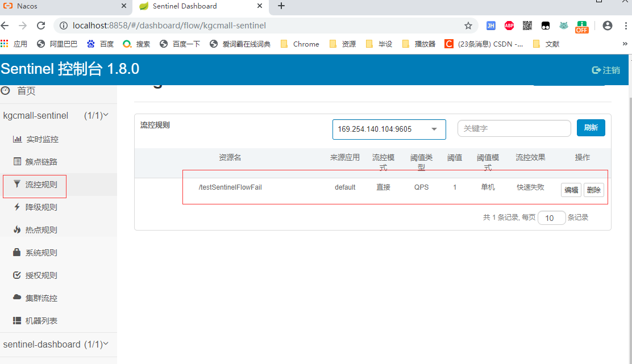Focus the 关键字 keyword search field
This screenshot has width=632, height=364.
click(x=514, y=128)
